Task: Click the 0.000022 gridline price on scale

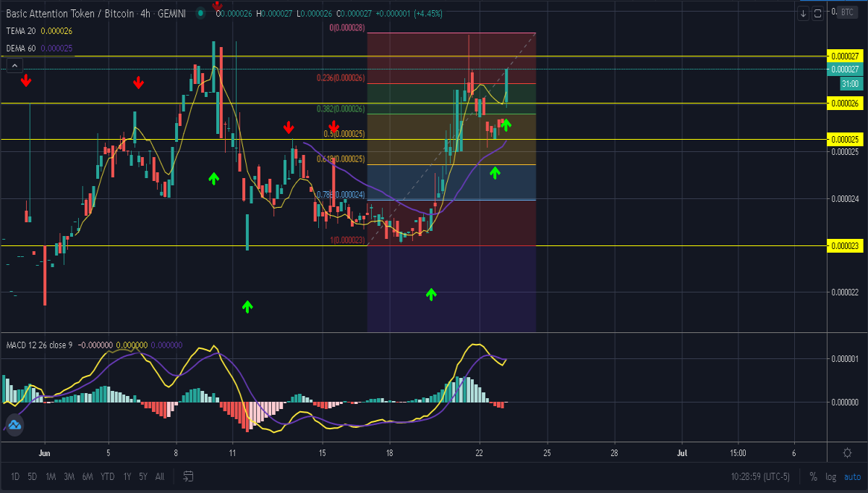Action: click(844, 292)
